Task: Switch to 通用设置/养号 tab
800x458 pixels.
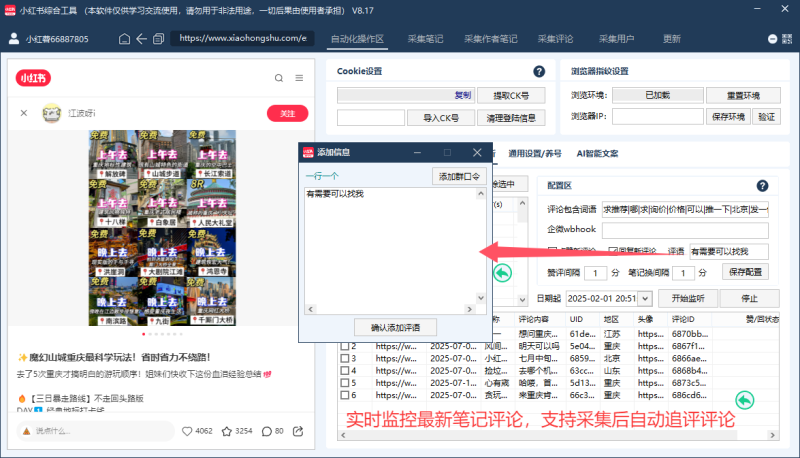Action: 535,154
